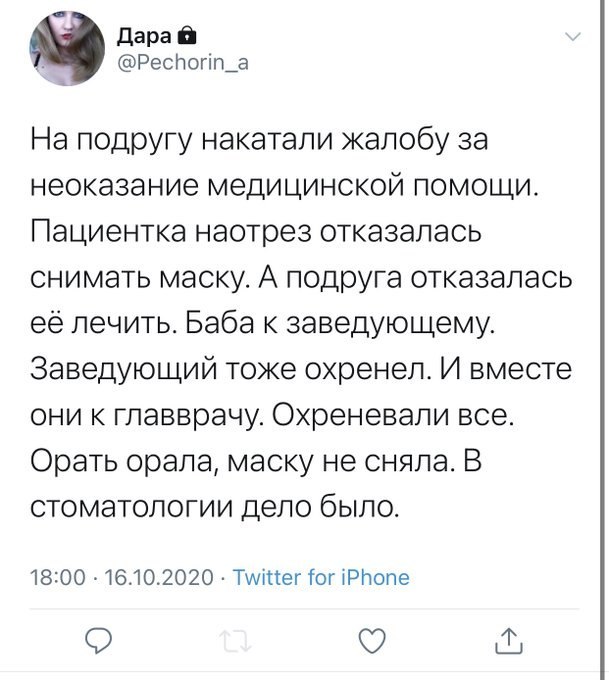This screenshot has width=609, height=680.
Task: Open the share icon below the tweet
Action: [507, 640]
